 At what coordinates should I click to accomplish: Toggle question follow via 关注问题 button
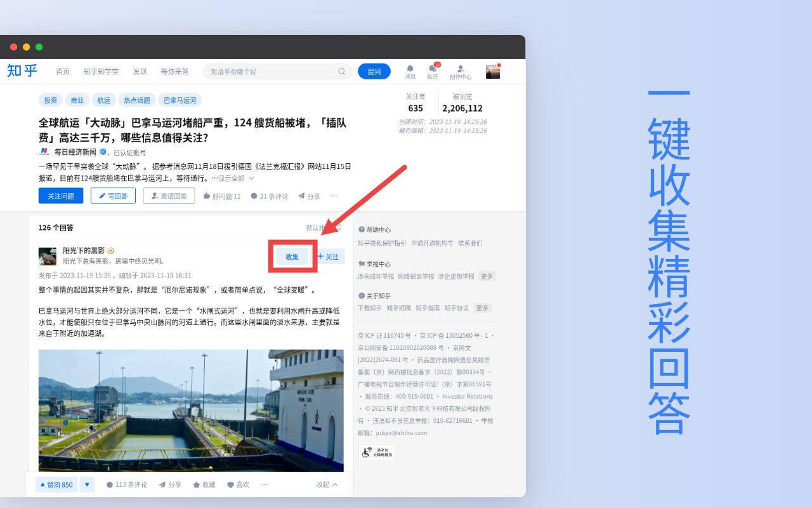coord(60,196)
